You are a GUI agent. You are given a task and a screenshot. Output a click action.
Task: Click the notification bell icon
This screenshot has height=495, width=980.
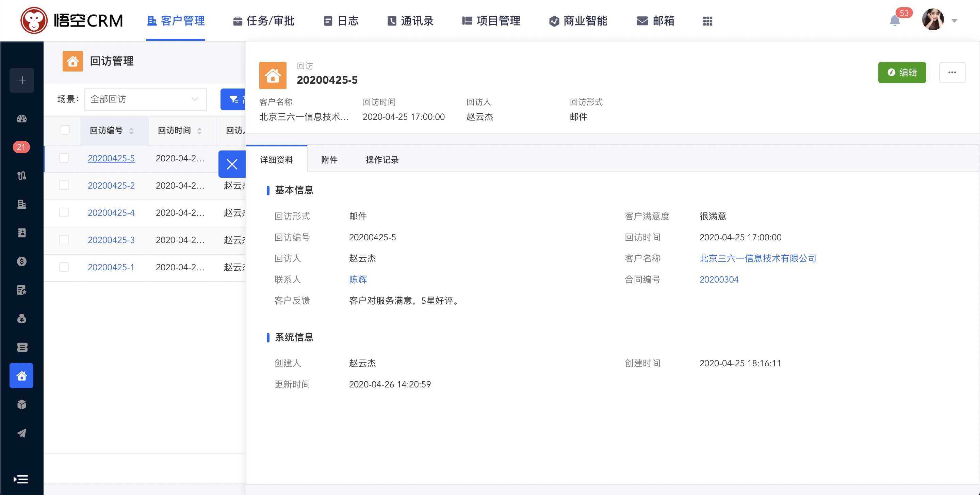click(x=894, y=20)
